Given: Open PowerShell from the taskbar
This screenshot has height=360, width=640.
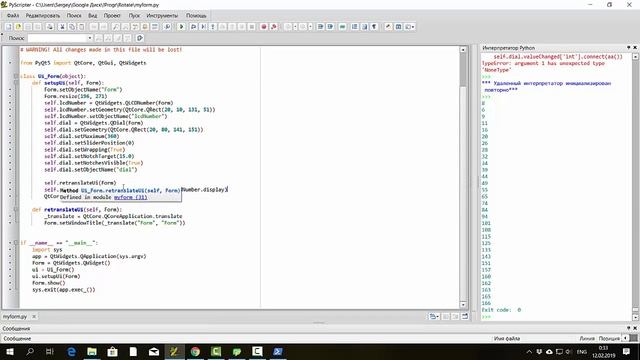Looking at the screenshot, I should (x=278, y=351).
